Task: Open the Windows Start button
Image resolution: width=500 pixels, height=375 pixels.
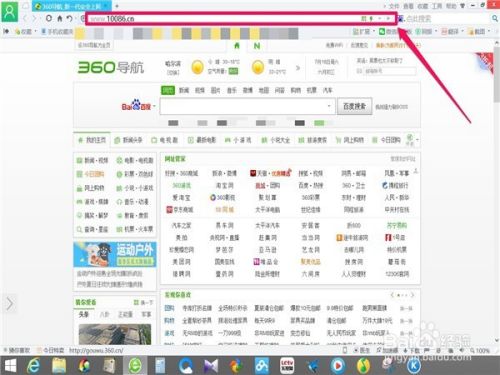Action: 10,366
